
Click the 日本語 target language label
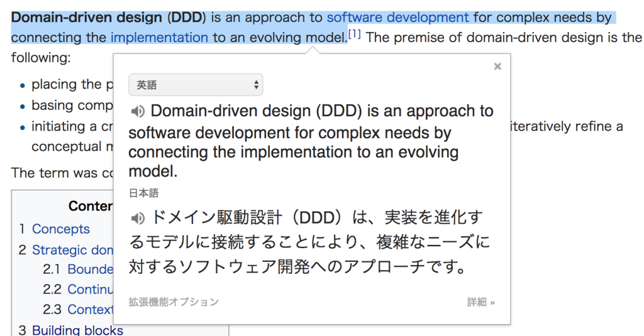pos(144,193)
